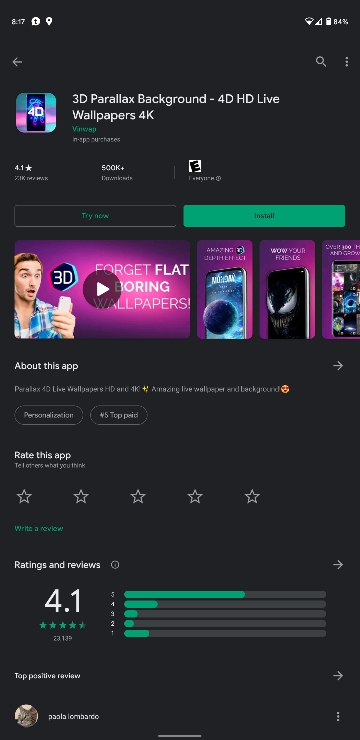Expand the Top positive review arrow
Screen dimensions: 360x740
click(338, 676)
